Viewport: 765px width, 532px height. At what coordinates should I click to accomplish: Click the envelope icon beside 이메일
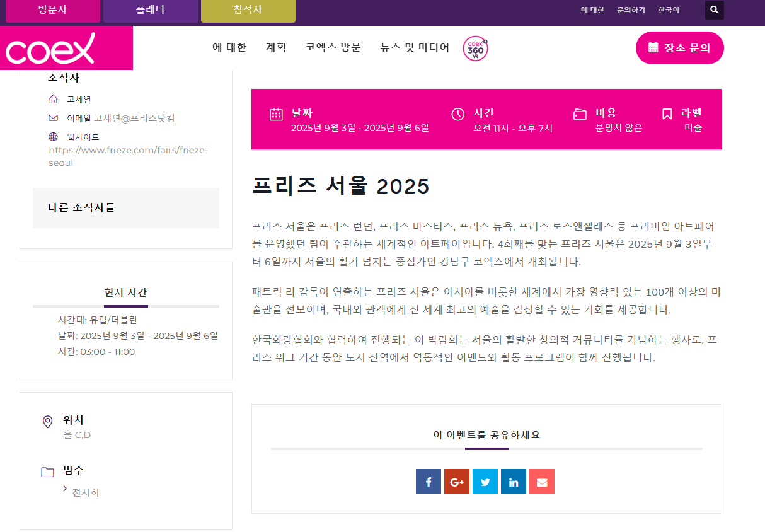click(x=53, y=117)
